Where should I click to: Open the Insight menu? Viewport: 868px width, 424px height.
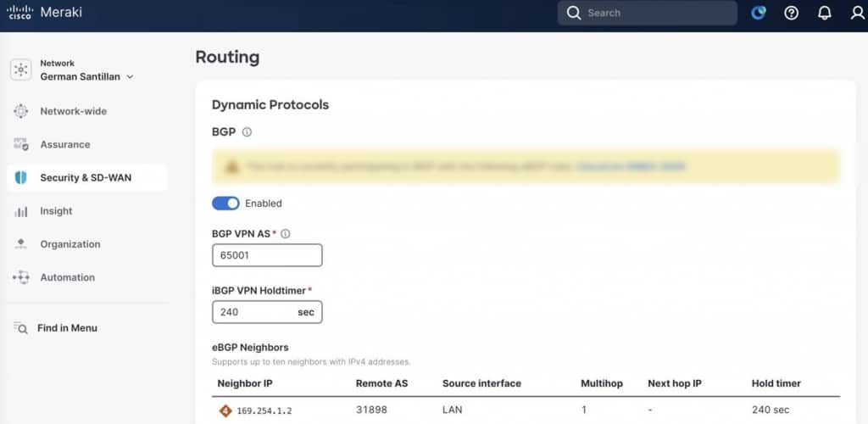click(x=56, y=211)
